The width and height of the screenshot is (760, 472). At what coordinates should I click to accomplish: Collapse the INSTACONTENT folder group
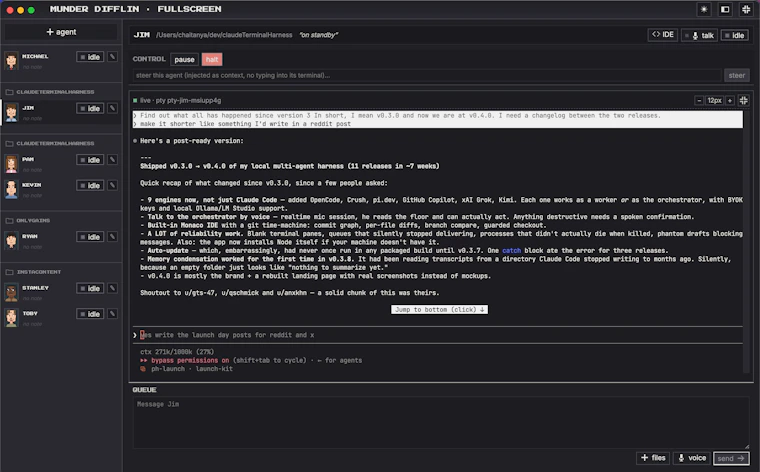33,271
